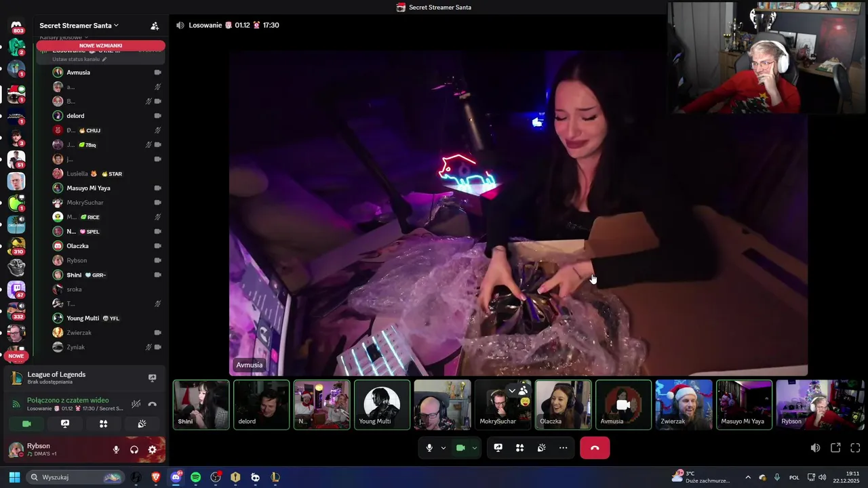The image size is (868, 488).
Task: Open server with 803 badge at top
Action: 16,25
